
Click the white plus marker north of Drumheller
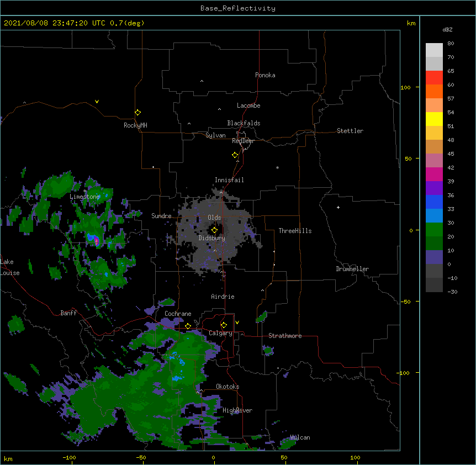[x=338, y=207]
